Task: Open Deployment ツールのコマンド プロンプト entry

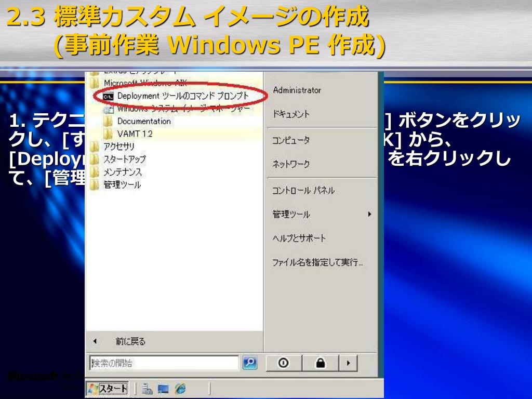Action: 177,96
